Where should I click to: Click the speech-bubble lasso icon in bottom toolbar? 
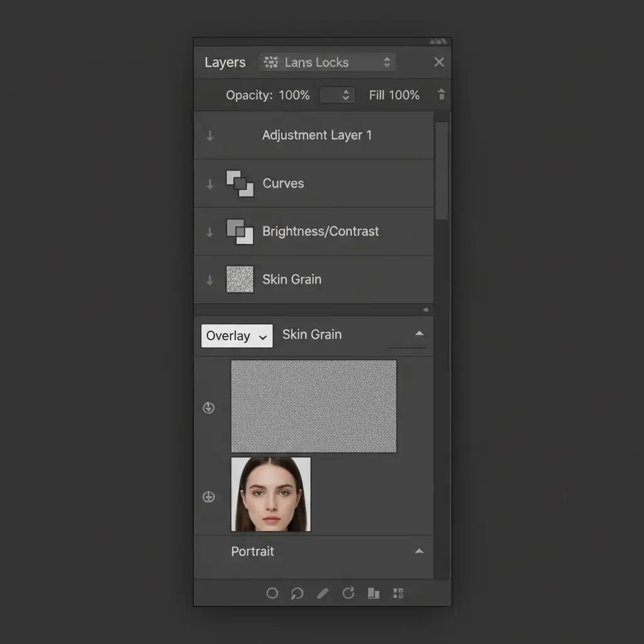point(297,593)
